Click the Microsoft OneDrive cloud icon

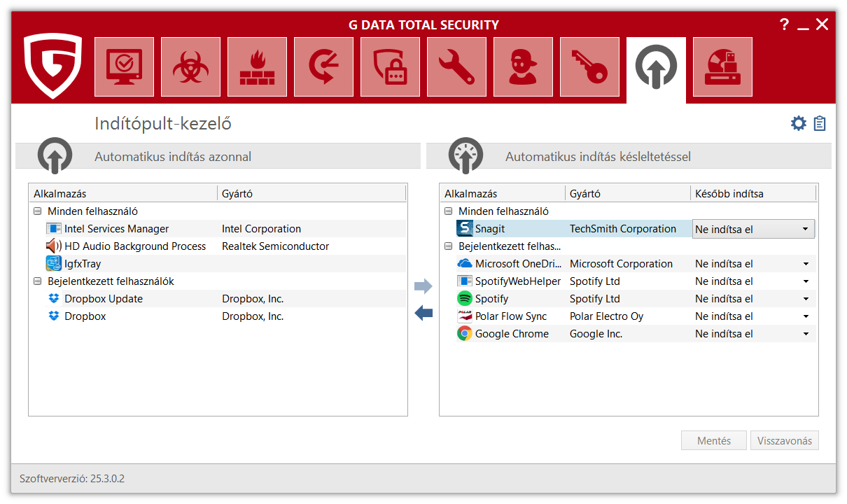click(x=465, y=264)
